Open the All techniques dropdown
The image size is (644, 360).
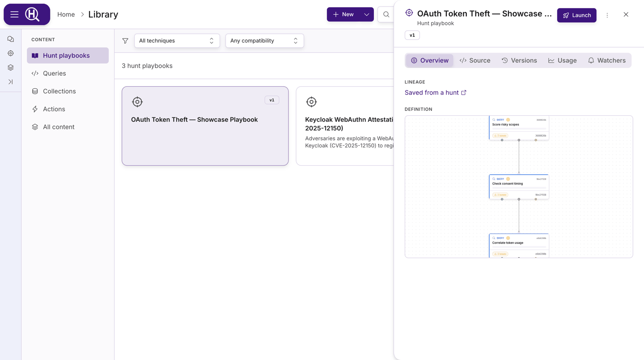click(x=177, y=41)
